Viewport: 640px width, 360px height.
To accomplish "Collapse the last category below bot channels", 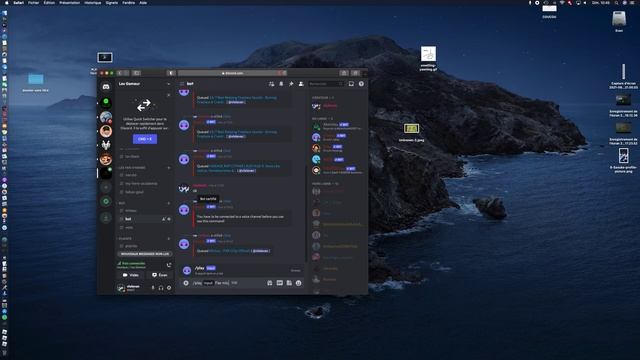I will coord(124,238).
